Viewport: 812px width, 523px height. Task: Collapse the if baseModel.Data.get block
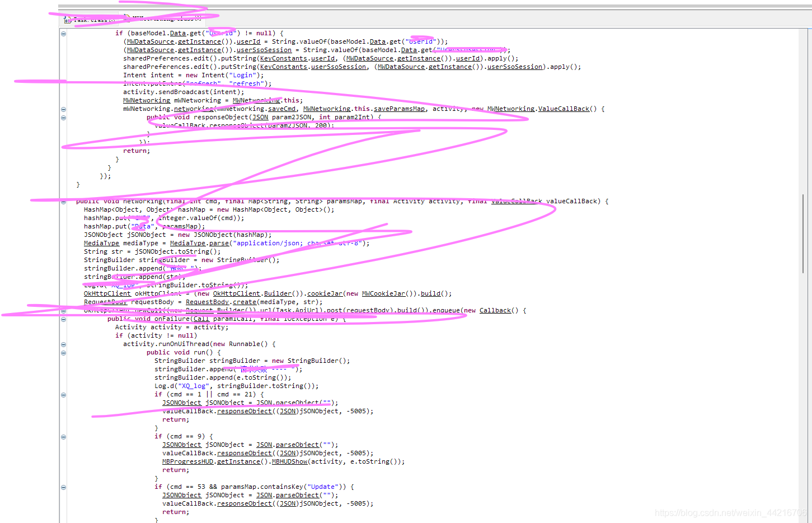(x=63, y=34)
